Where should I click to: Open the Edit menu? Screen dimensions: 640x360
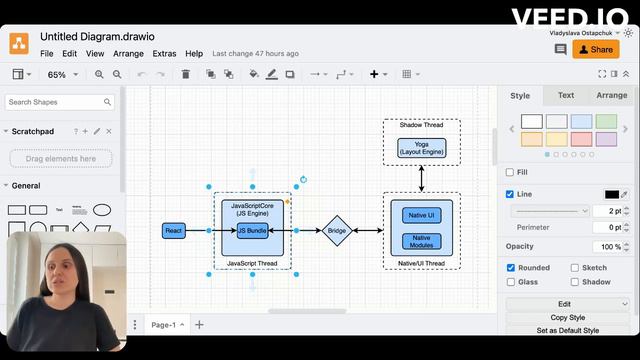(x=69, y=53)
